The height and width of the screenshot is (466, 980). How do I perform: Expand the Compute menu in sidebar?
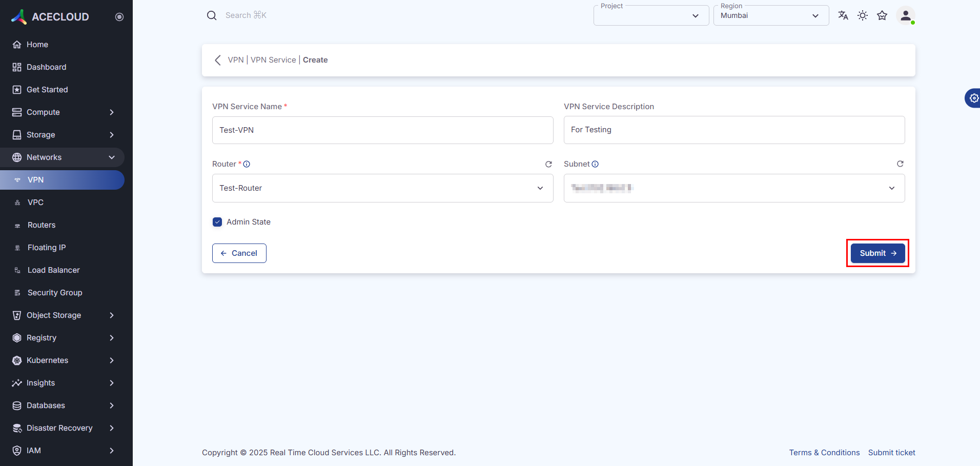[x=62, y=112]
